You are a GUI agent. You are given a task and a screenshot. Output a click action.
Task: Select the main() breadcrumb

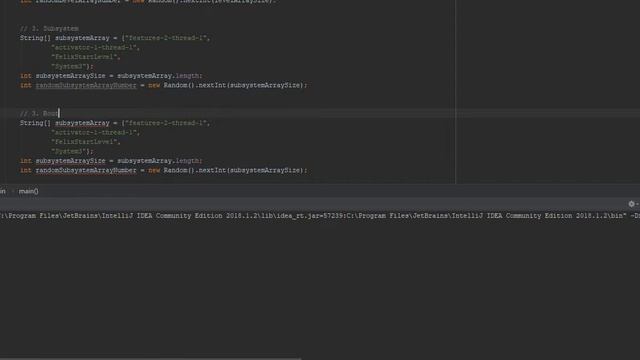[x=29, y=191]
